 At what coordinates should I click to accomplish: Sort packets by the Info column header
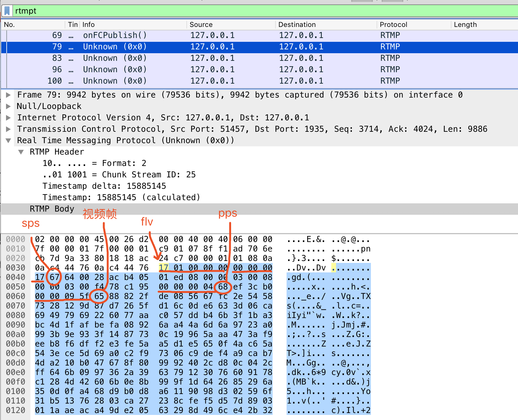(133, 24)
